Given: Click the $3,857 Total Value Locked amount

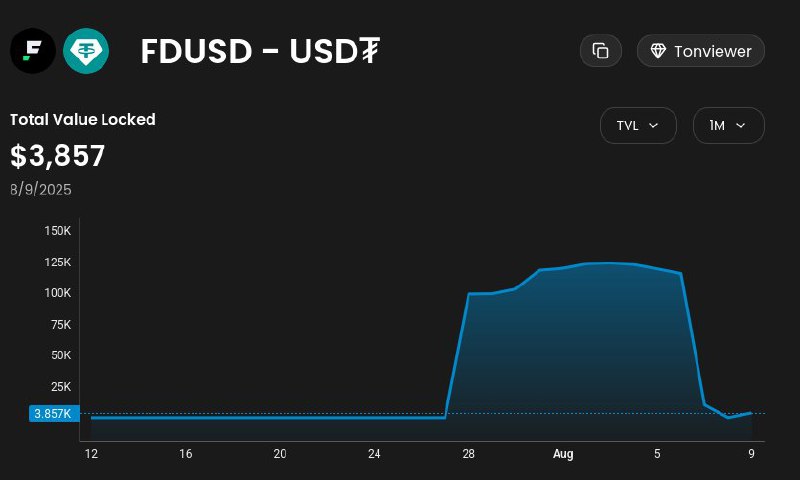Looking at the screenshot, I should (58, 156).
